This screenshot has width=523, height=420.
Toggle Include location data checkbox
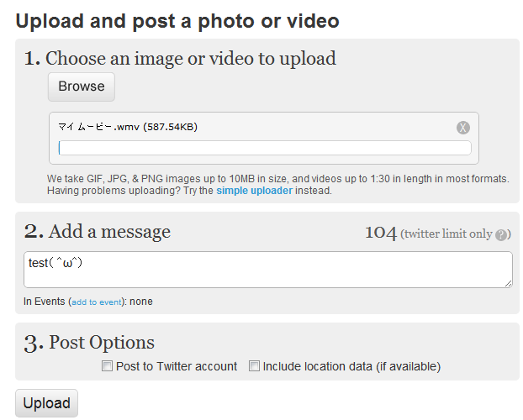click(x=254, y=366)
